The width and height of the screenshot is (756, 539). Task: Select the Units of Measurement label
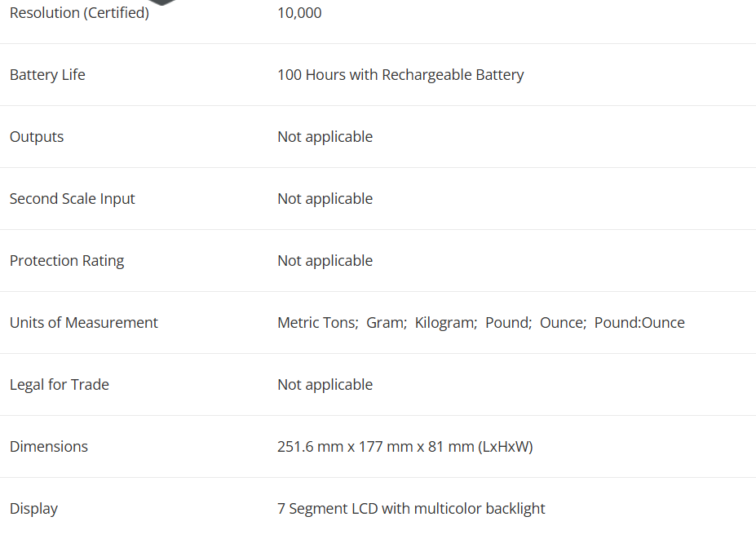tap(84, 323)
